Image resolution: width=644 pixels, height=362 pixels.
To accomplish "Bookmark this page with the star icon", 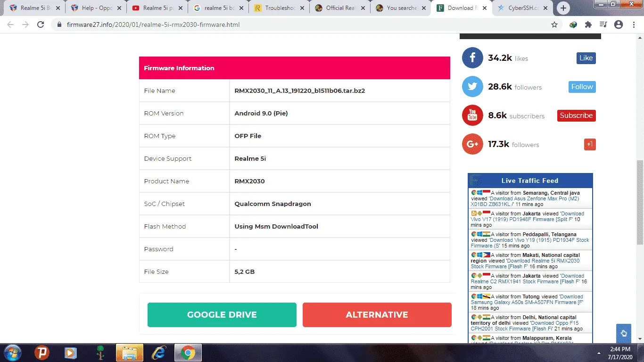I will (554, 25).
